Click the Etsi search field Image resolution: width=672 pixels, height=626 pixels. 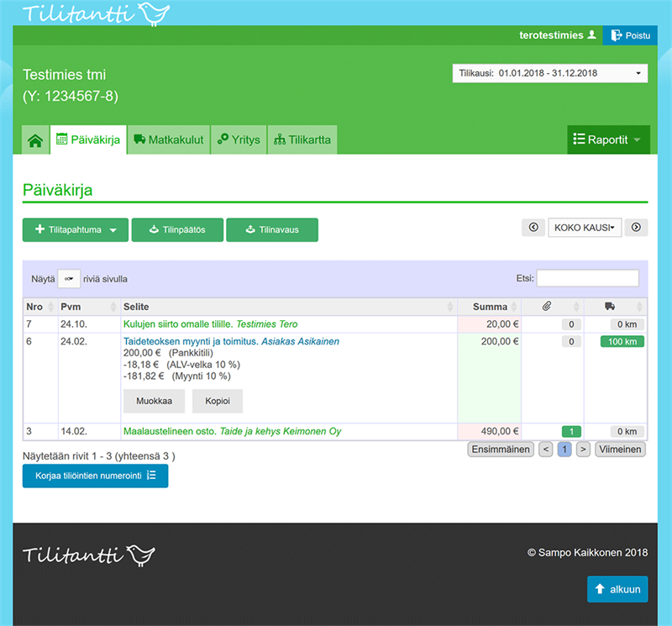(587, 278)
